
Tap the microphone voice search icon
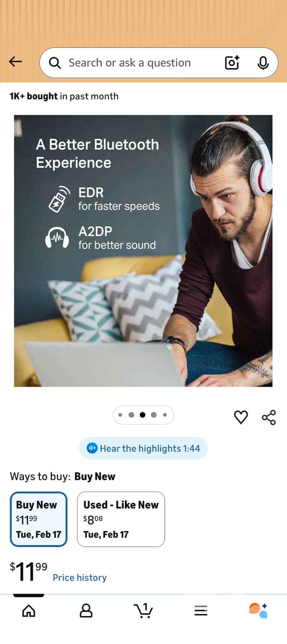click(x=263, y=63)
